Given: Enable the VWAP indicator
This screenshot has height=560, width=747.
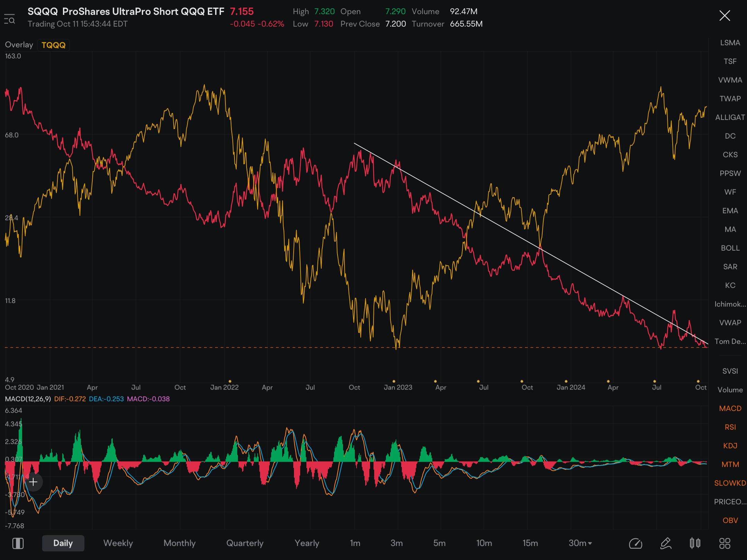Looking at the screenshot, I should pos(730,323).
